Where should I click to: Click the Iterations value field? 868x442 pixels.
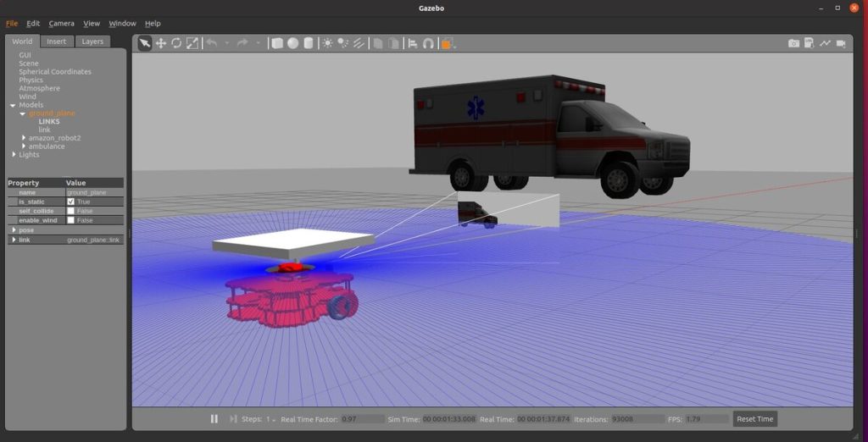[x=637, y=419]
